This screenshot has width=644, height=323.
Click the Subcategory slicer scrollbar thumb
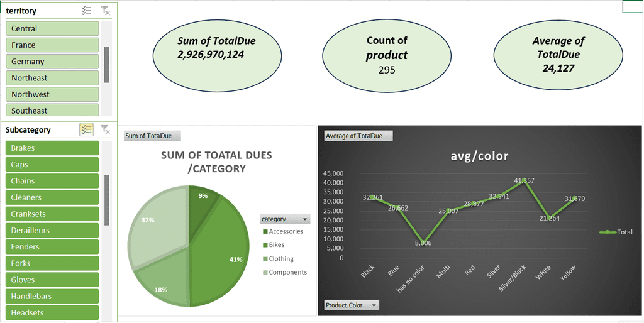coord(107,200)
